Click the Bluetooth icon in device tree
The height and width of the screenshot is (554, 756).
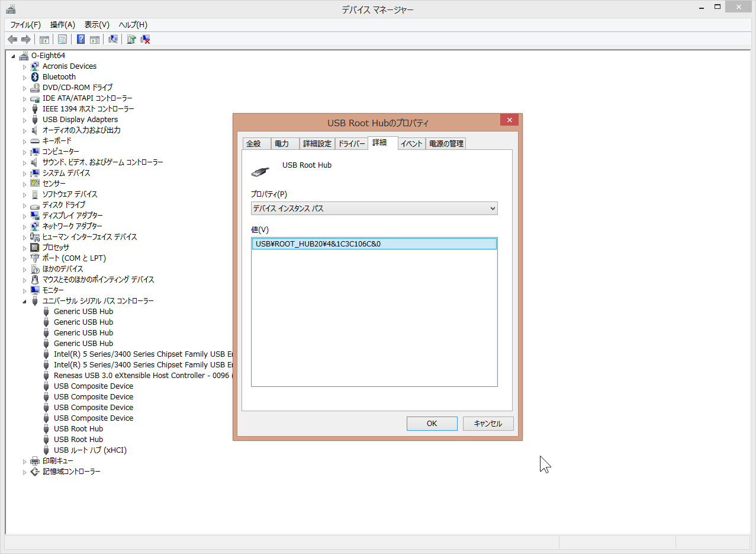tap(35, 77)
